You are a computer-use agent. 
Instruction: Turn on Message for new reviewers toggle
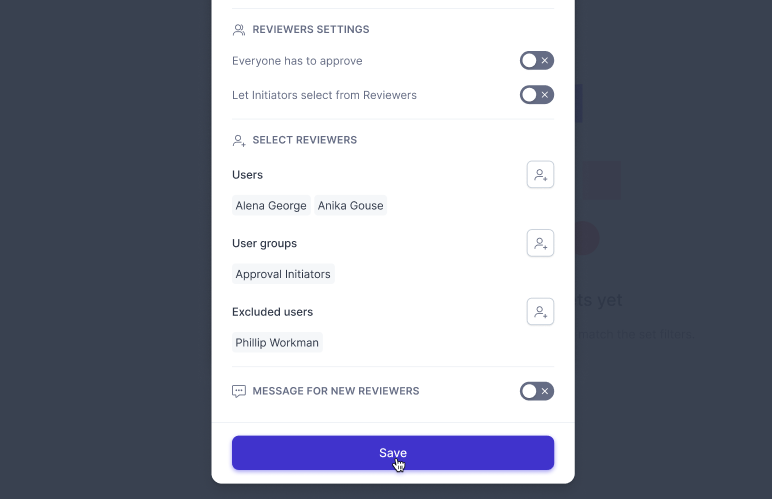pyautogui.click(x=537, y=391)
